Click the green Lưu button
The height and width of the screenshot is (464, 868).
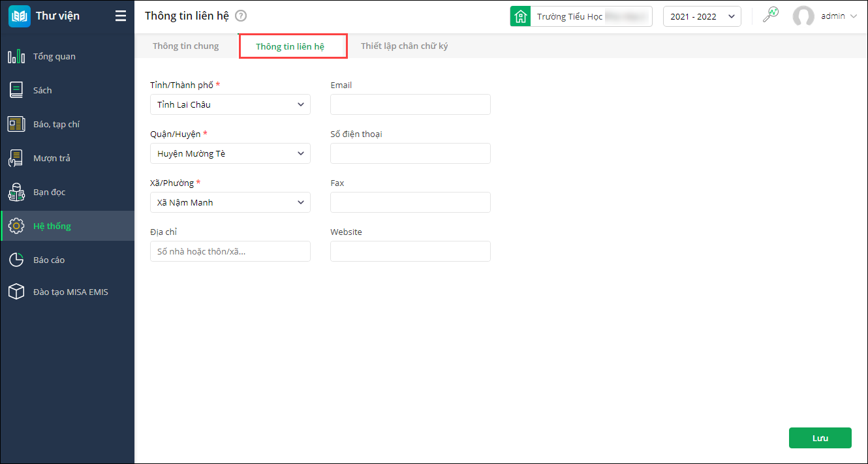click(x=820, y=438)
